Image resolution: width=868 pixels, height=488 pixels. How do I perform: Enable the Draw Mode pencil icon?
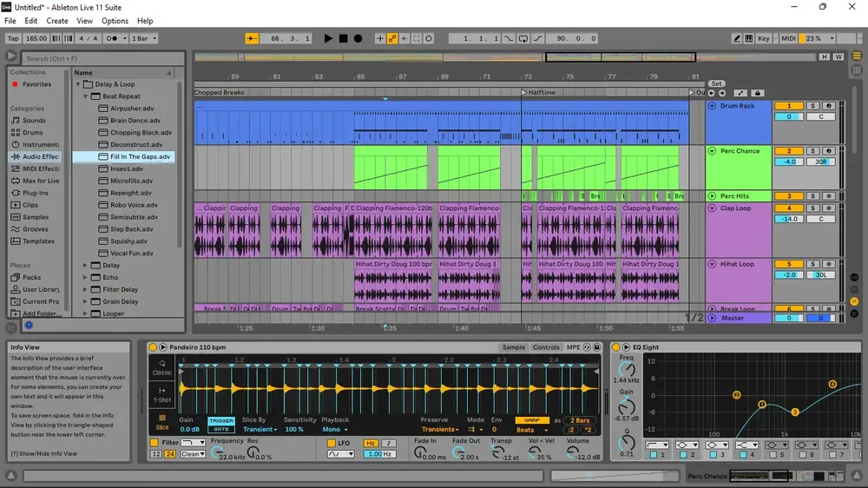click(x=737, y=38)
